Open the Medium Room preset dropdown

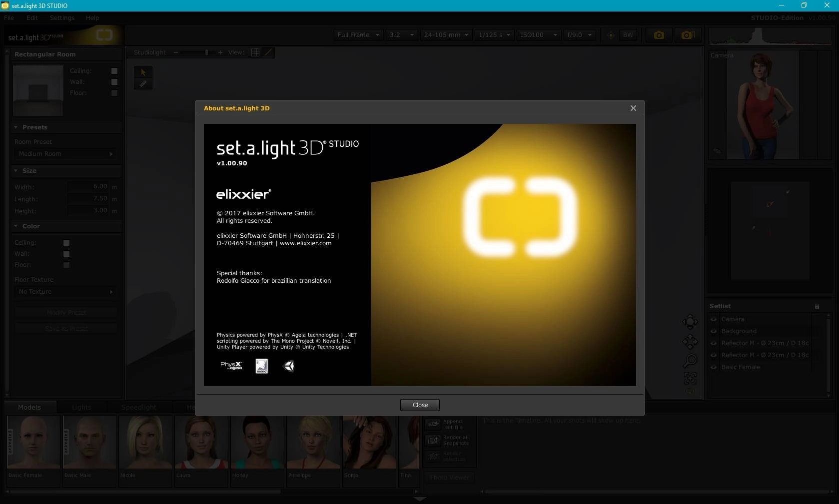(65, 154)
